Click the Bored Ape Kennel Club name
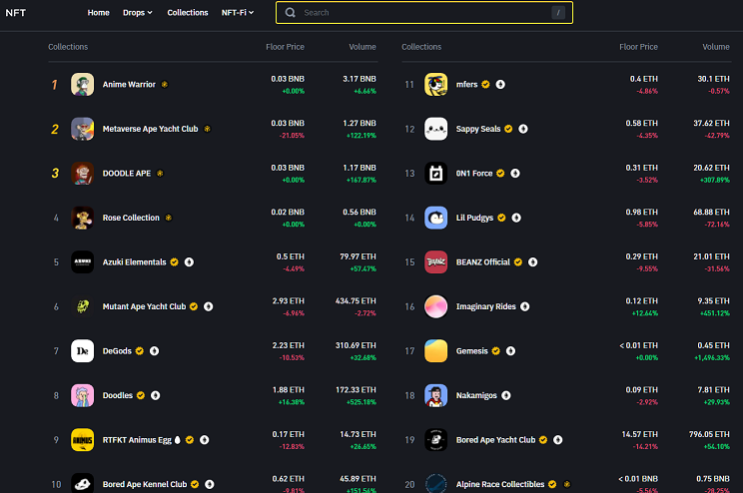The height and width of the screenshot is (493, 743). 145,484
